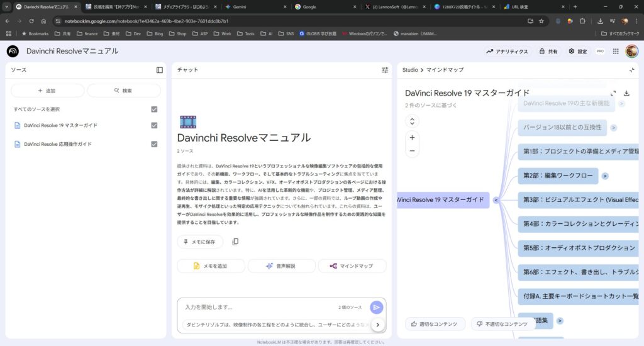Open the Google apps grid

coord(616,52)
